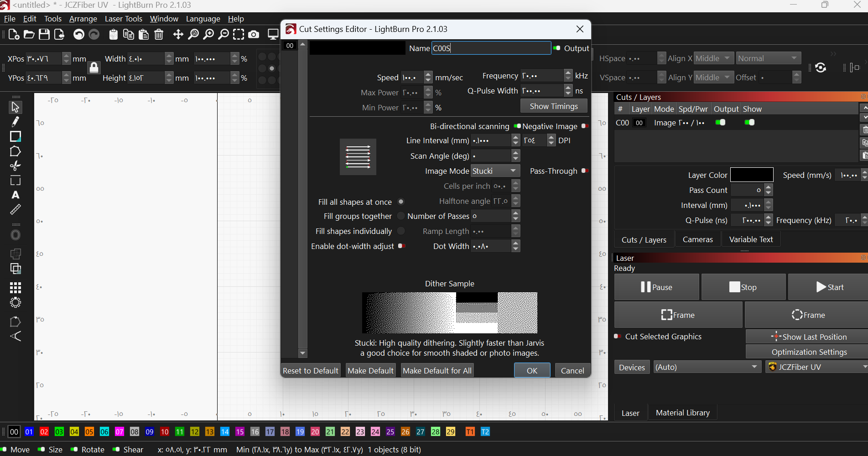
Task: Open the Grid Array tool
Action: pos(16,288)
